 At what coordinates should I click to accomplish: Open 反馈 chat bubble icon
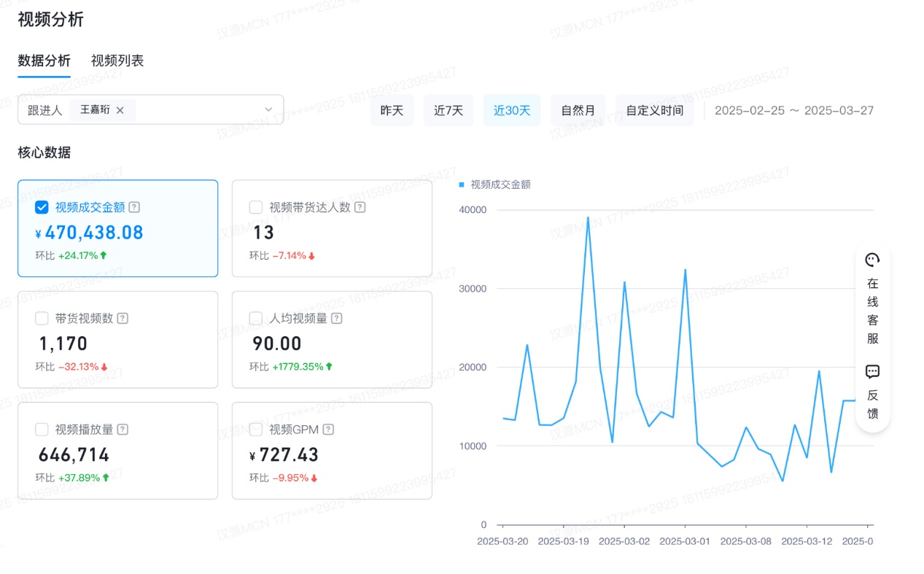pyautogui.click(x=872, y=372)
